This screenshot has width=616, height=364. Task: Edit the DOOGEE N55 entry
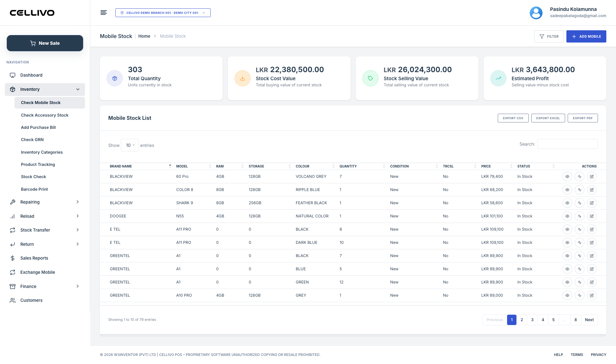point(592,216)
